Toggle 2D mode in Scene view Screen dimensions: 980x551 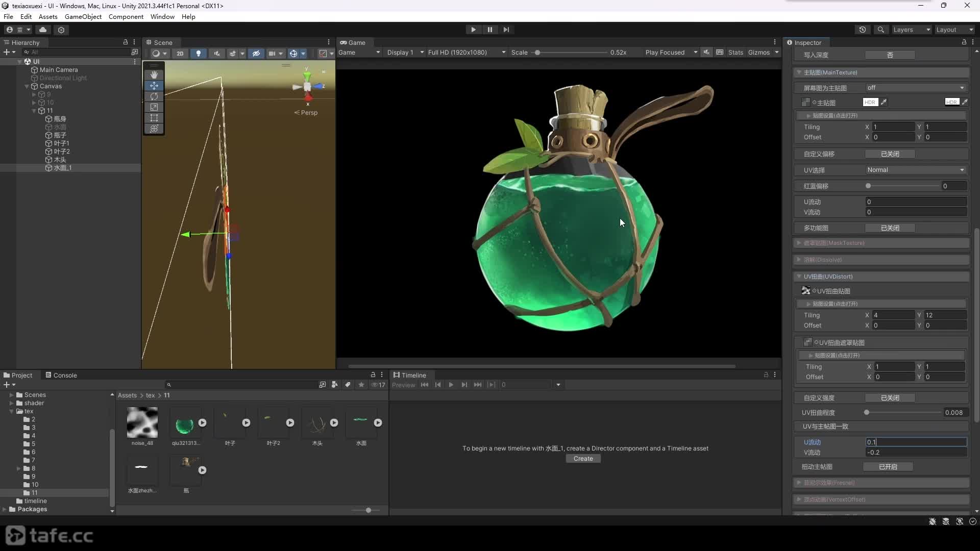[x=180, y=53]
